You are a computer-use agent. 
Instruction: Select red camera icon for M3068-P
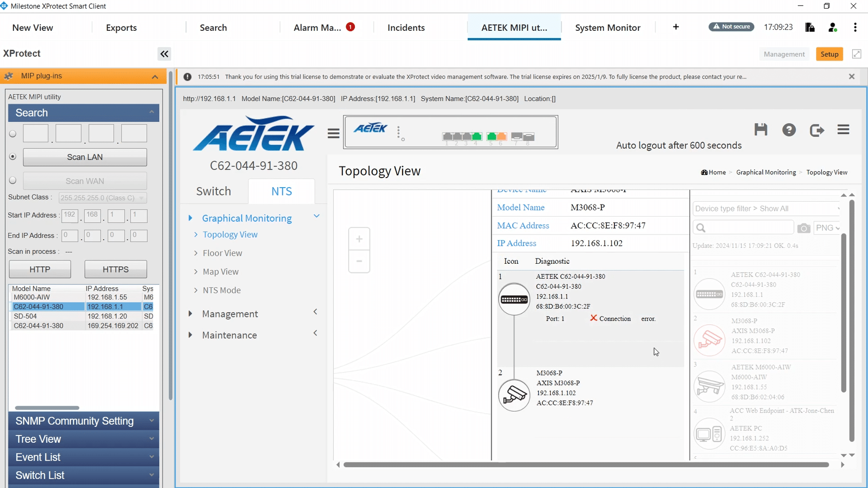[710, 340]
